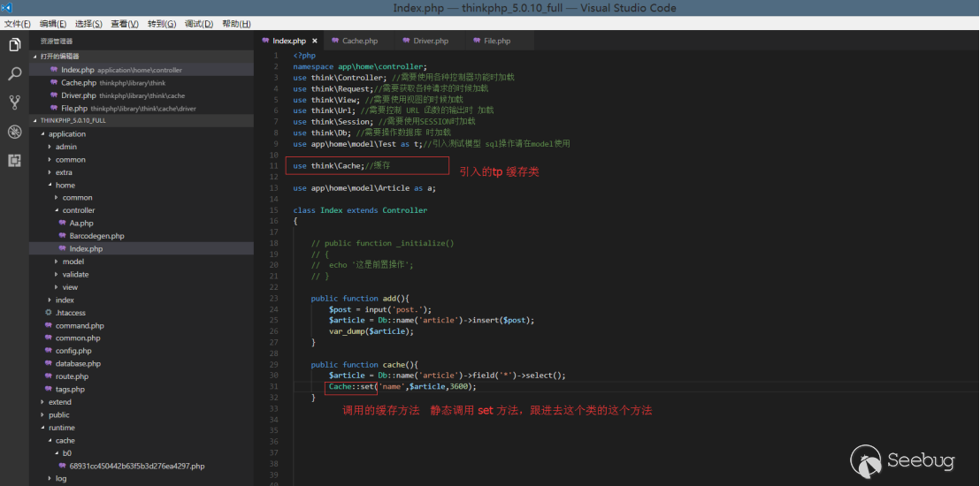Expand the validate folder
This screenshot has width=980, height=486.
point(142,274)
